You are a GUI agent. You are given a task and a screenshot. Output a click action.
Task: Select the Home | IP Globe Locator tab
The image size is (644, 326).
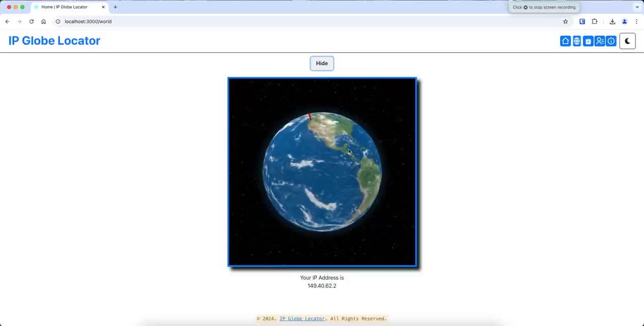[x=69, y=7]
